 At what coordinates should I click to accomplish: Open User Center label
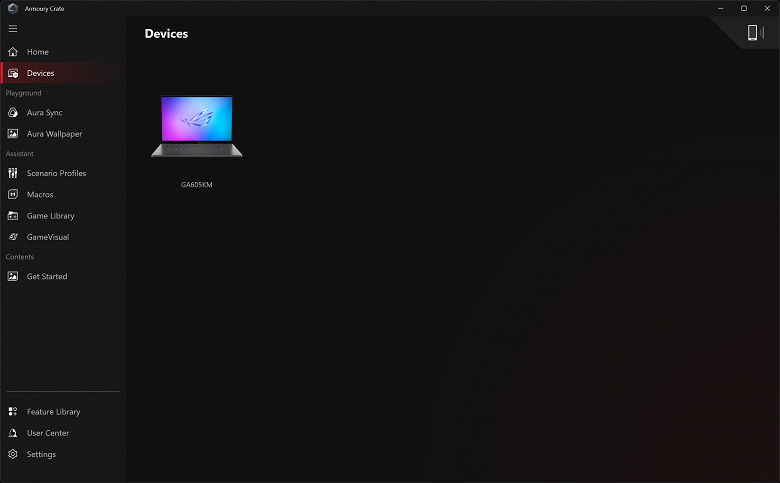coord(48,433)
